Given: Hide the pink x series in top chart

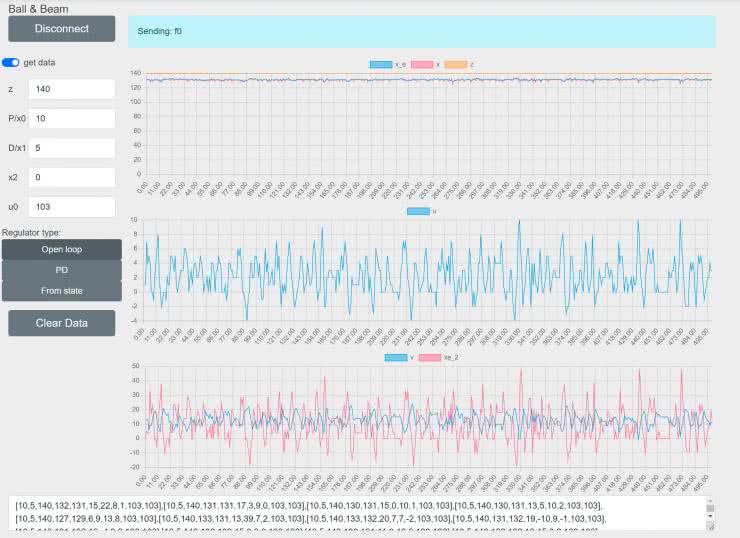Looking at the screenshot, I should point(420,64).
